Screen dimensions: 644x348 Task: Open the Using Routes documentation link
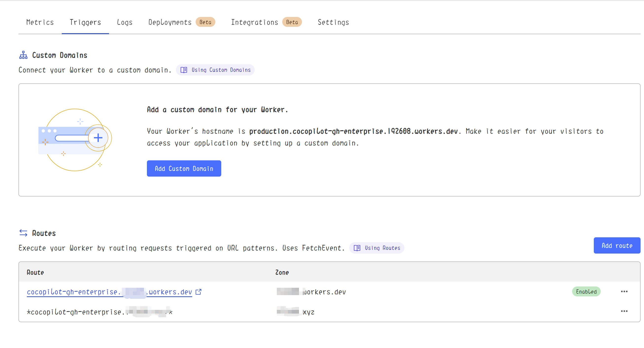(x=382, y=248)
